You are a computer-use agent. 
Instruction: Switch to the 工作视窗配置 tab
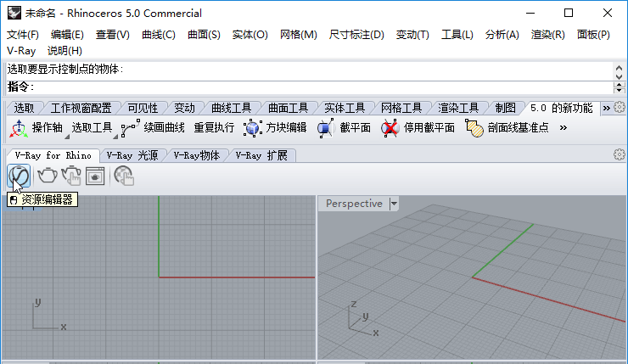click(81, 108)
